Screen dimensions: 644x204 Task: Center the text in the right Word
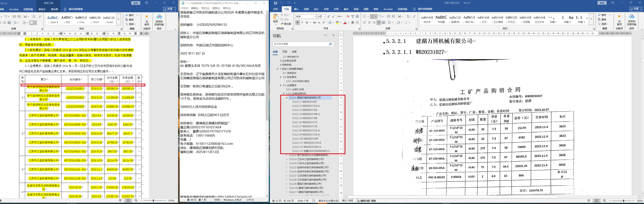click(369, 22)
